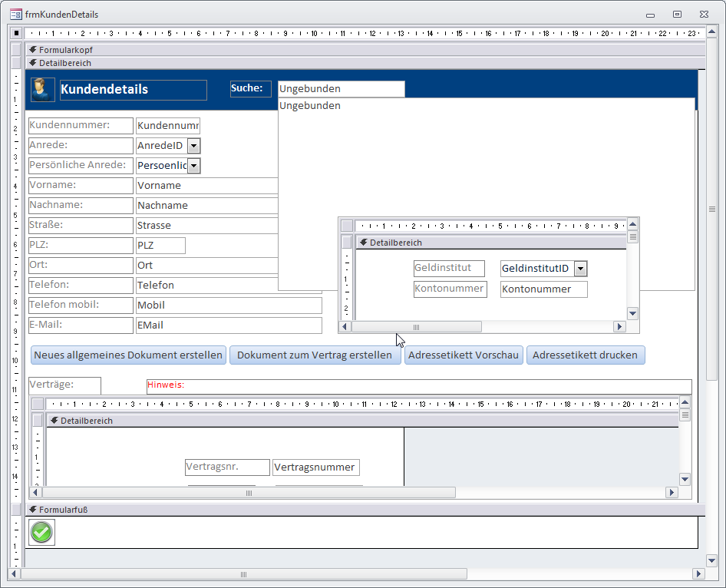Click the main form horizontal scrollbar thumb
Image resolution: width=726 pixels, height=588 pixels.
pos(244,574)
